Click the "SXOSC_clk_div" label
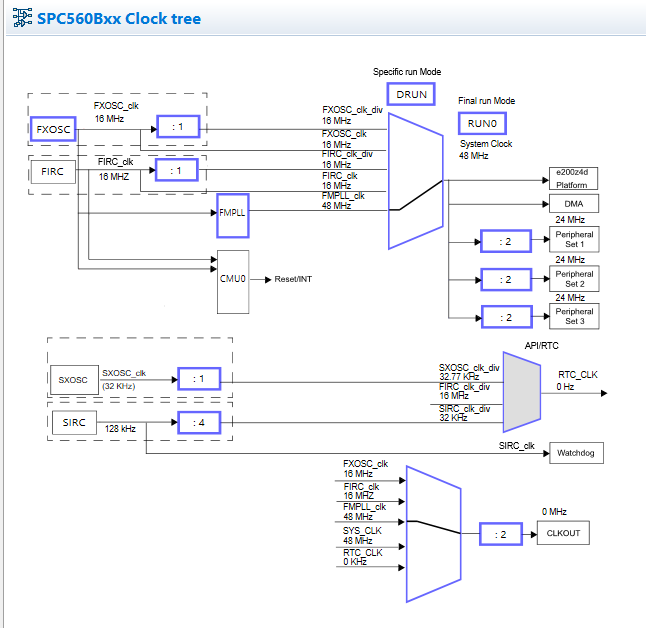This screenshot has width=646, height=628. tap(469, 367)
